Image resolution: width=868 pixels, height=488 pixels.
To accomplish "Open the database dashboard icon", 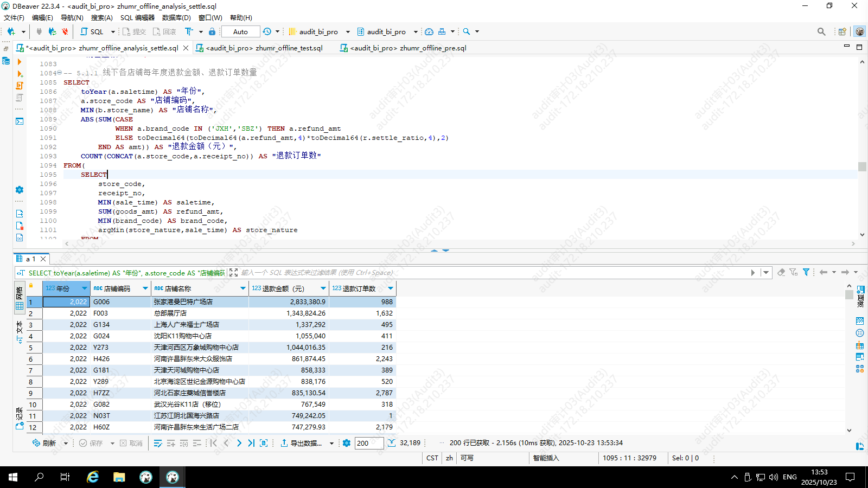I will 429,31.
